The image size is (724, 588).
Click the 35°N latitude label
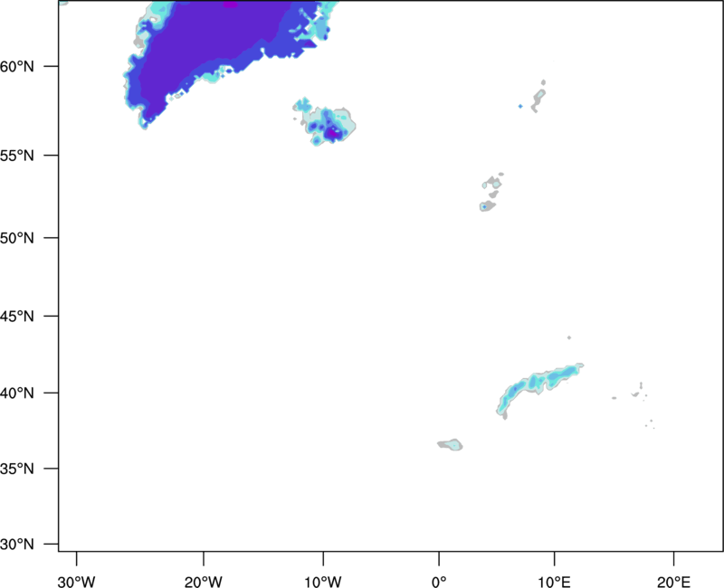17,469
